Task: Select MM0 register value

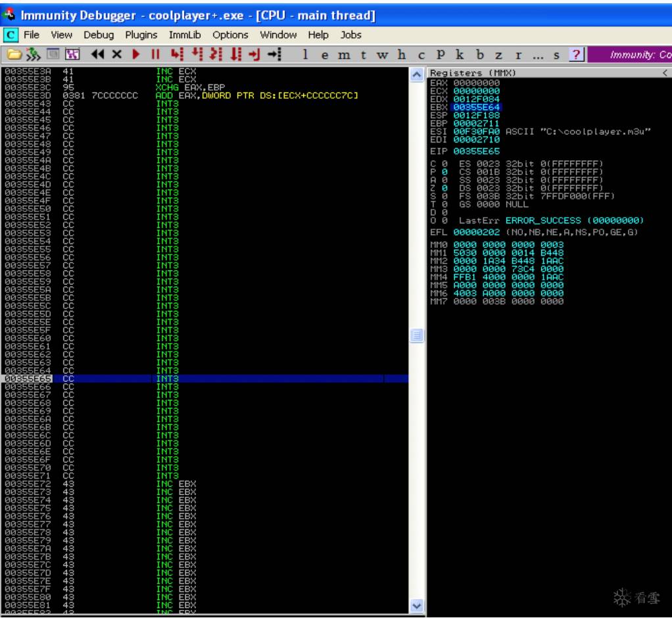Action: (508, 245)
